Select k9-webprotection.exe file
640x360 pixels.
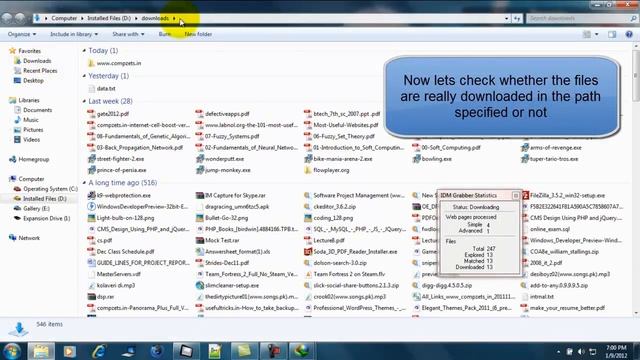pyautogui.click(x=119, y=196)
